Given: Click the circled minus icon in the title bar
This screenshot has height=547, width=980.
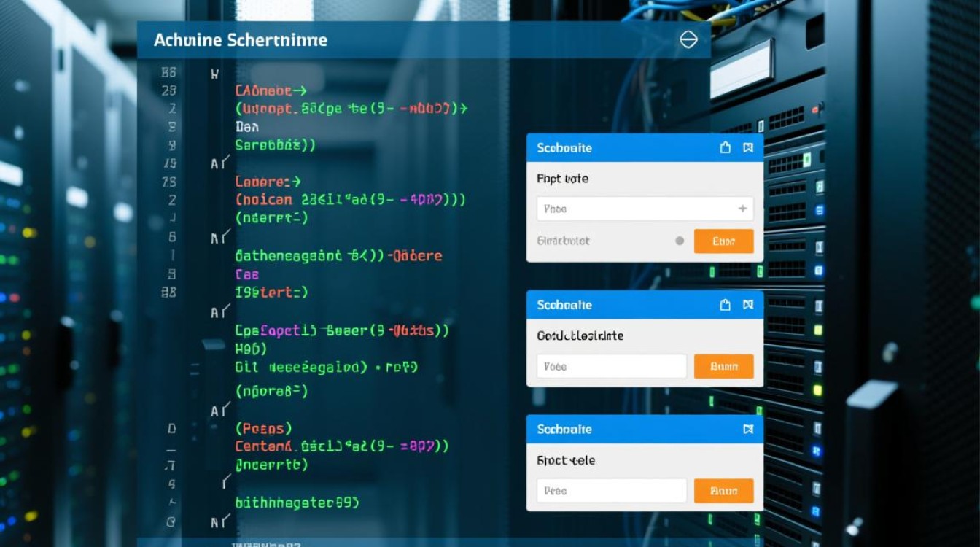Looking at the screenshot, I should click(688, 39).
